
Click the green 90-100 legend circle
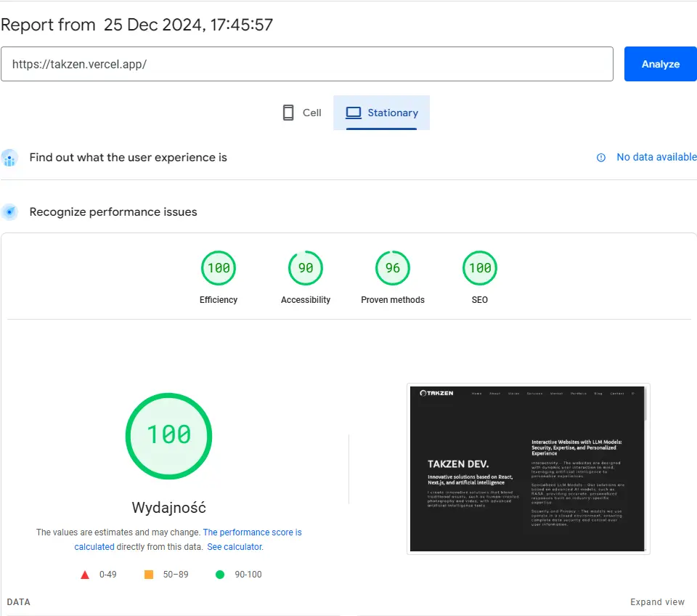point(220,575)
